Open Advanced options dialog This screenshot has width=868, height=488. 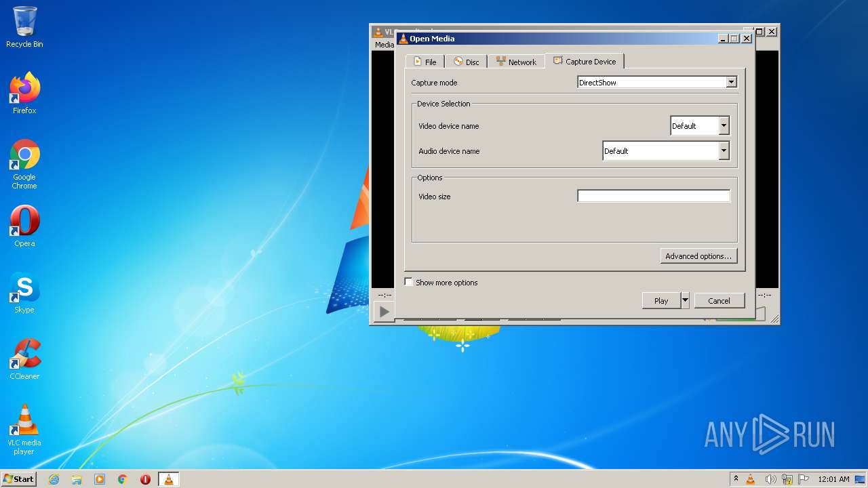tap(698, 256)
